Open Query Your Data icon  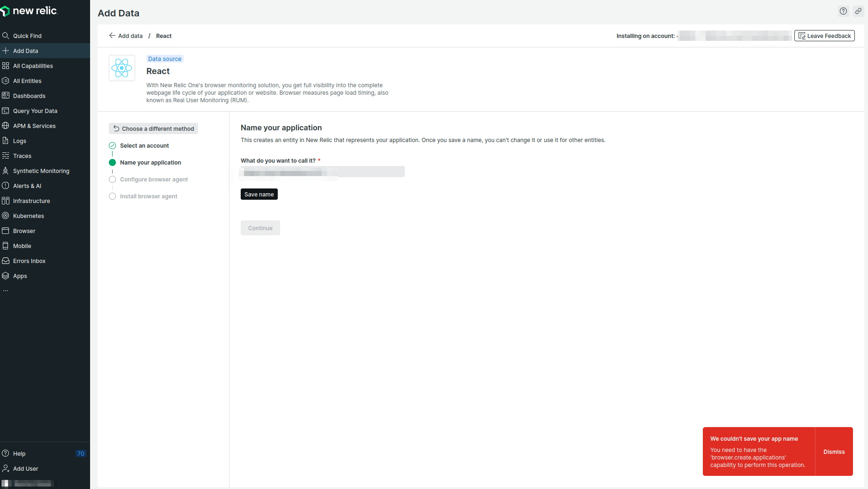click(6, 111)
